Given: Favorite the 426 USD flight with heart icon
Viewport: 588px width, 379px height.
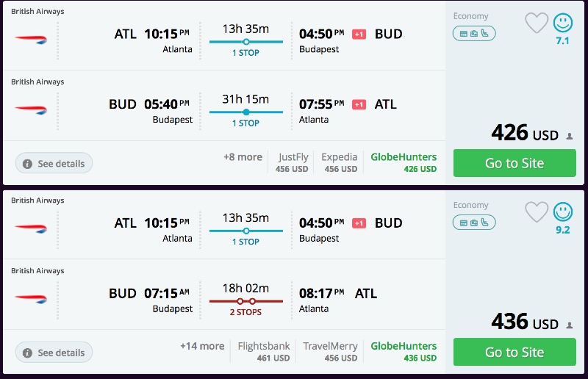Looking at the screenshot, I should [x=537, y=23].
